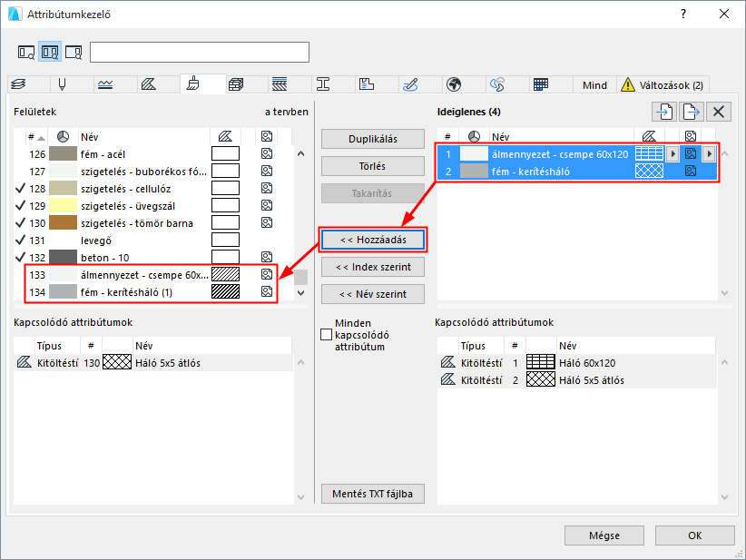
Task: Sort left list by fill column header
Action: coord(225,137)
